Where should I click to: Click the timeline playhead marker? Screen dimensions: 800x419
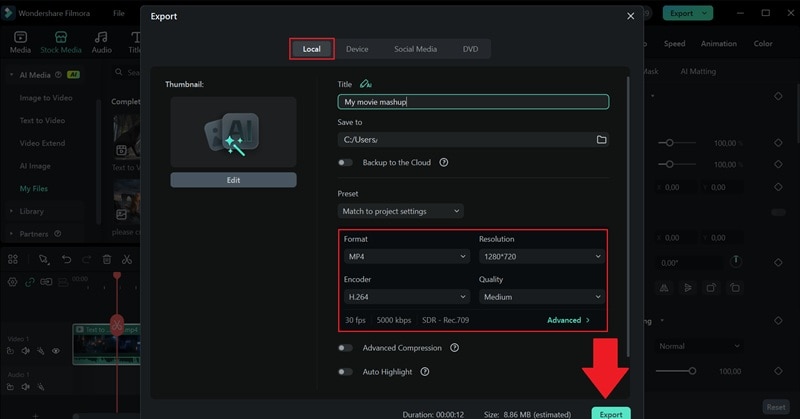click(x=117, y=276)
